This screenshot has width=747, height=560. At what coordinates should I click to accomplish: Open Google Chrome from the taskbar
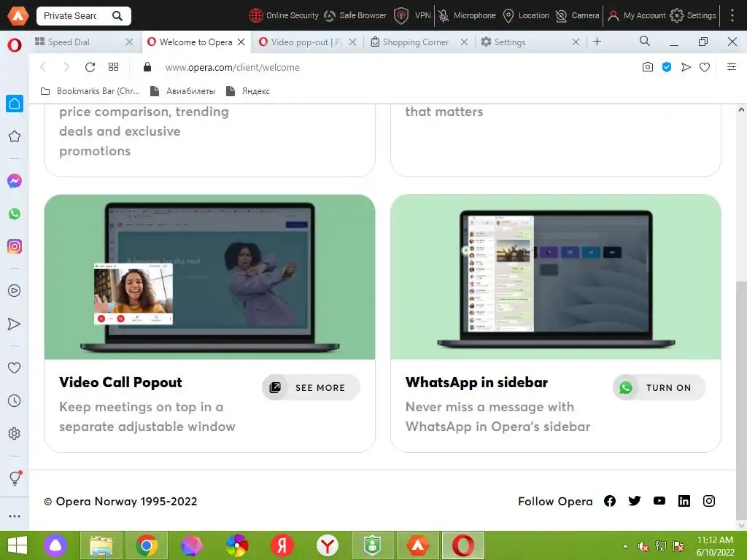click(146, 545)
